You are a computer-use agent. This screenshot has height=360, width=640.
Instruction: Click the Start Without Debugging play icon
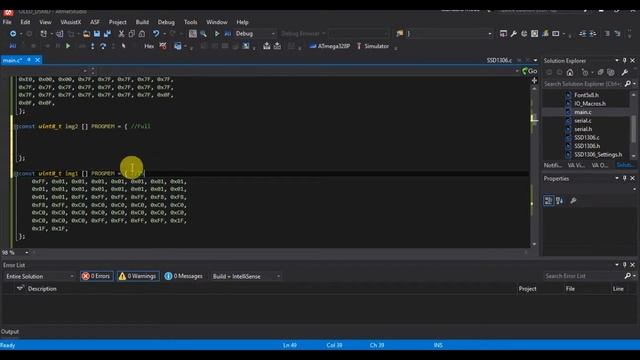pyautogui.click(x=217, y=34)
